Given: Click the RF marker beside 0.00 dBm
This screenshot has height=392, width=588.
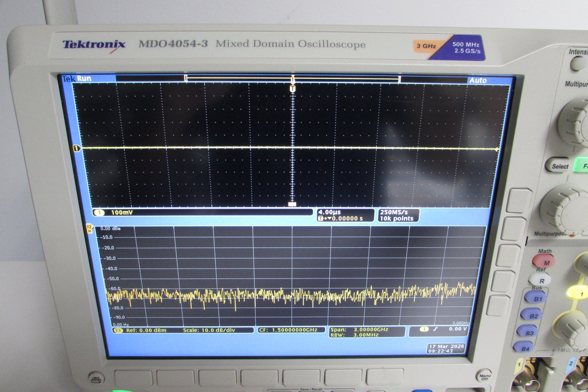Looking at the screenshot, I should point(90,229).
